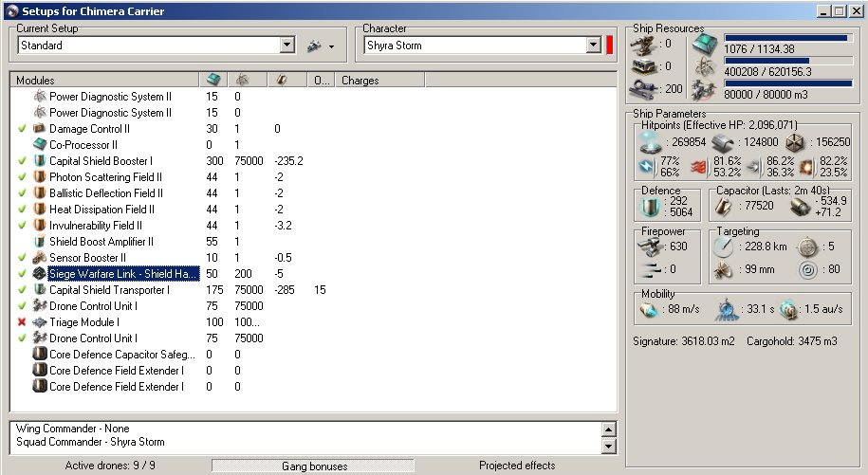Image resolution: width=868 pixels, height=475 pixels.
Task: Select the last Drone Control Unit I row
Action: tap(93, 338)
